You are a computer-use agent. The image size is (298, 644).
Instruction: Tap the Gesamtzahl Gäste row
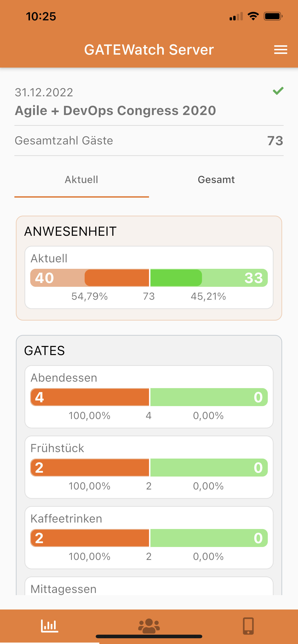[149, 140]
